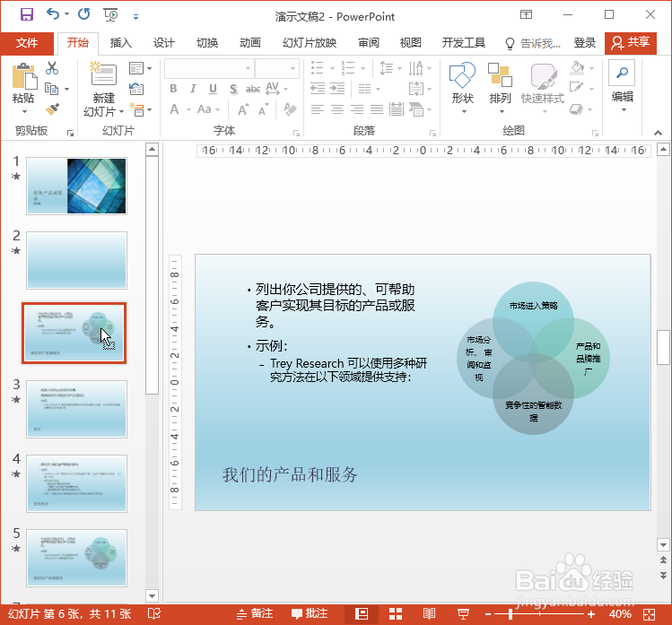Switch to the 插入 Insert tab
This screenshot has height=625, width=672.
coord(120,43)
